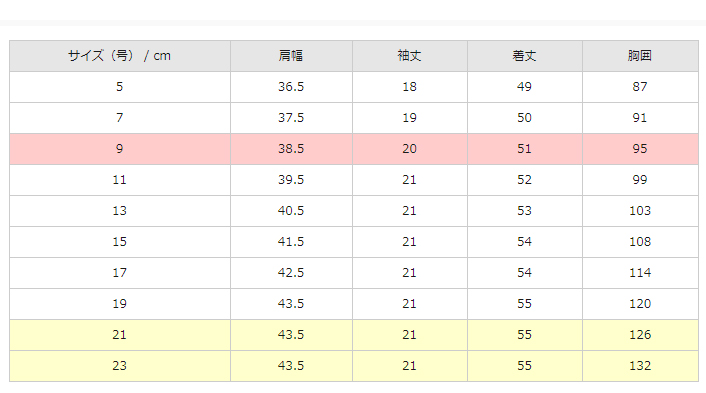
Task: Click the サイズ(号) / cm header cell
Action: click(120, 56)
